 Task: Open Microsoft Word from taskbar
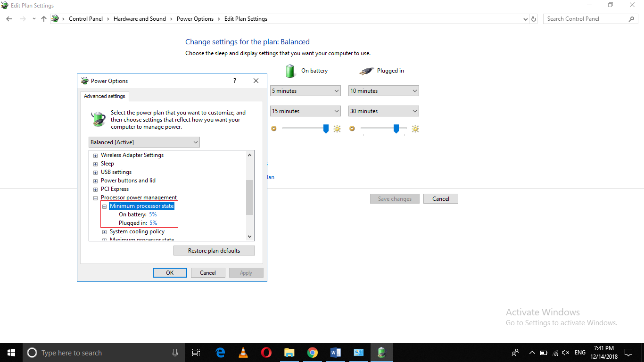(x=335, y=352)
